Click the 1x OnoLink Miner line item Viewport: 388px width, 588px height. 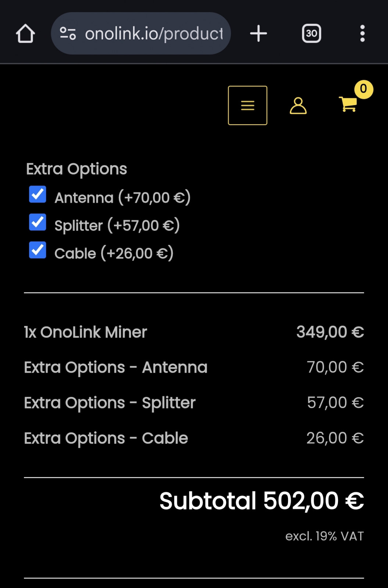86,332
